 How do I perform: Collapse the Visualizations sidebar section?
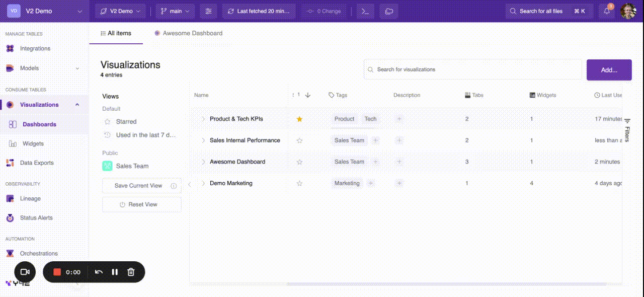(x=77, y=105)
